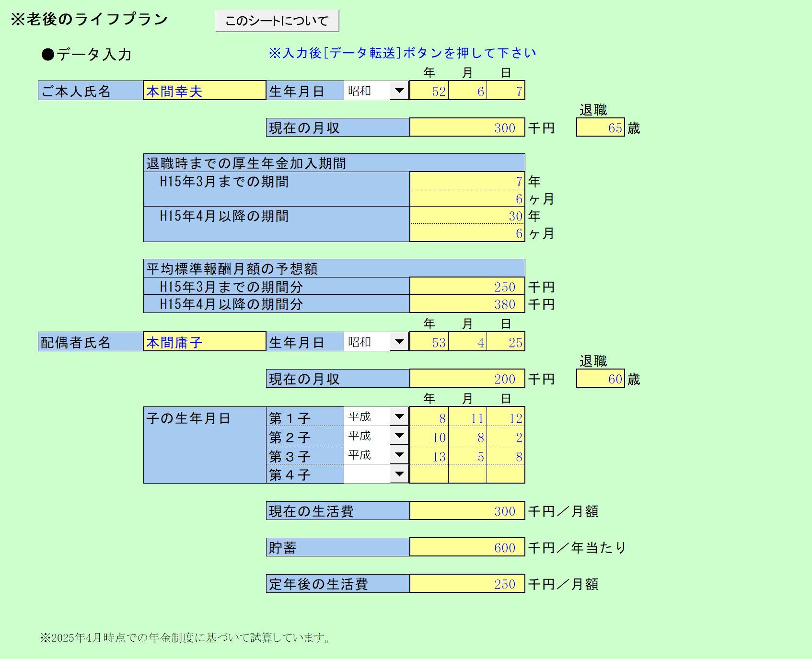This screenshot has width=812, height=659.
Task: Select the empty 第4子 birth day cell
Action: click(506, 474)
